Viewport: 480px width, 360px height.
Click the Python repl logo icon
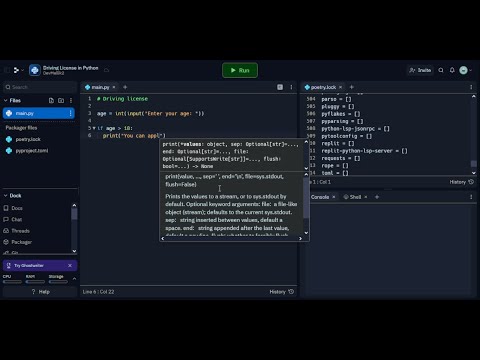[35, 70]
